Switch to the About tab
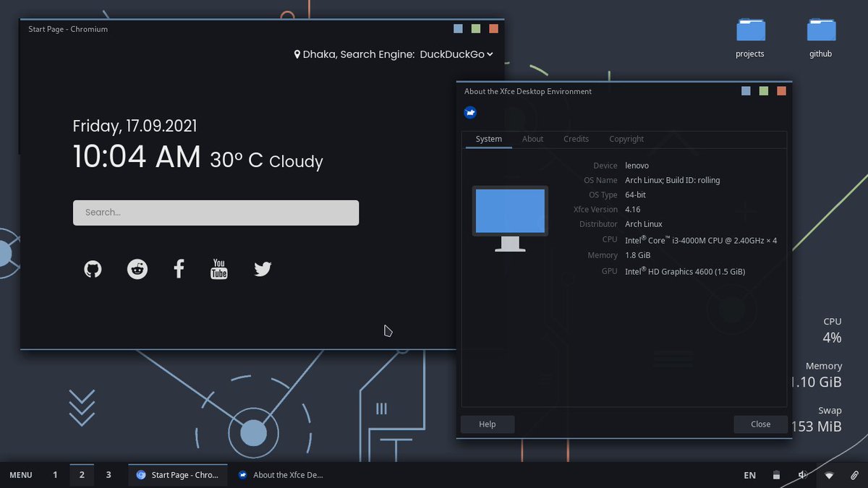 click(x=533, y=139)
